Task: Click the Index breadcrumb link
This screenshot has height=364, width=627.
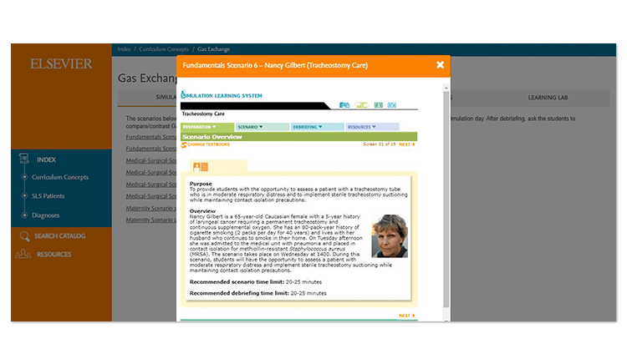Action: [124, 49]
